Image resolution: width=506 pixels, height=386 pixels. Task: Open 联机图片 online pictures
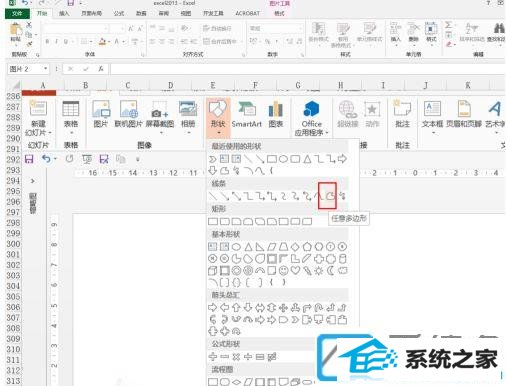128,115
